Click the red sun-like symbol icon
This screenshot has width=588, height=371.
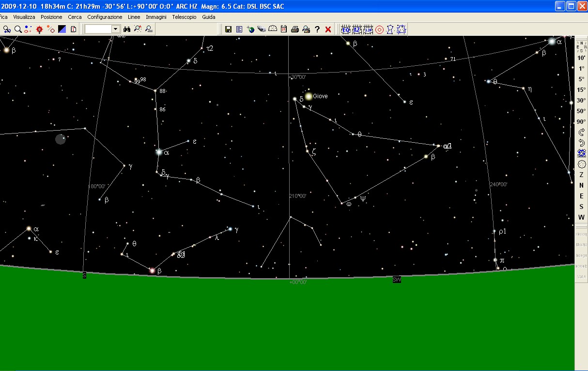(40, 30)
